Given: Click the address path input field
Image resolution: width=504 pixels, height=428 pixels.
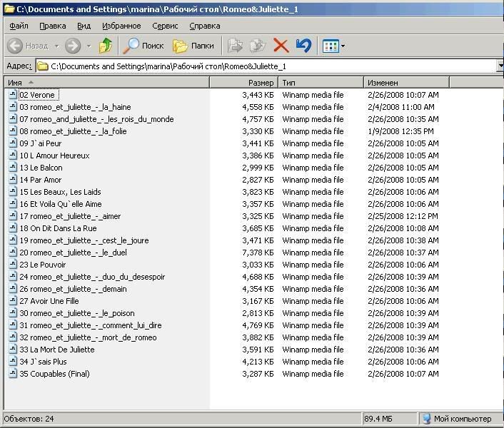Looking at the screenshot, I should [x=267, y=66].
